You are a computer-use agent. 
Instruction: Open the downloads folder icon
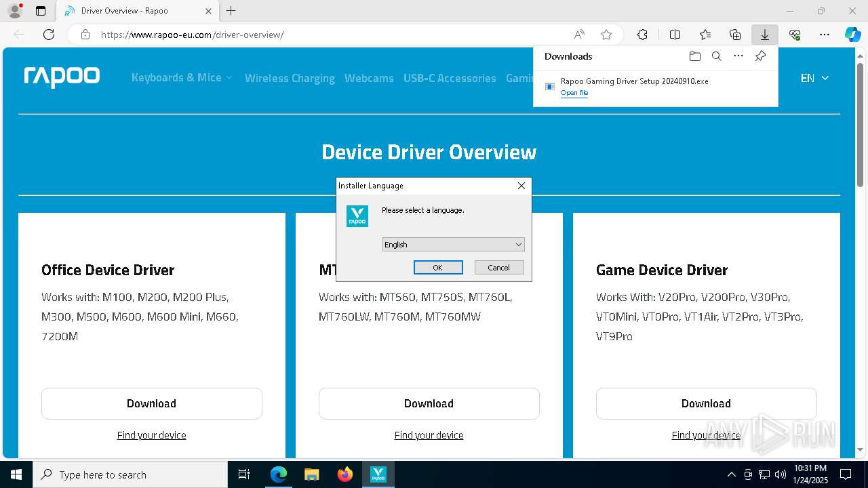tap(694, 56)
